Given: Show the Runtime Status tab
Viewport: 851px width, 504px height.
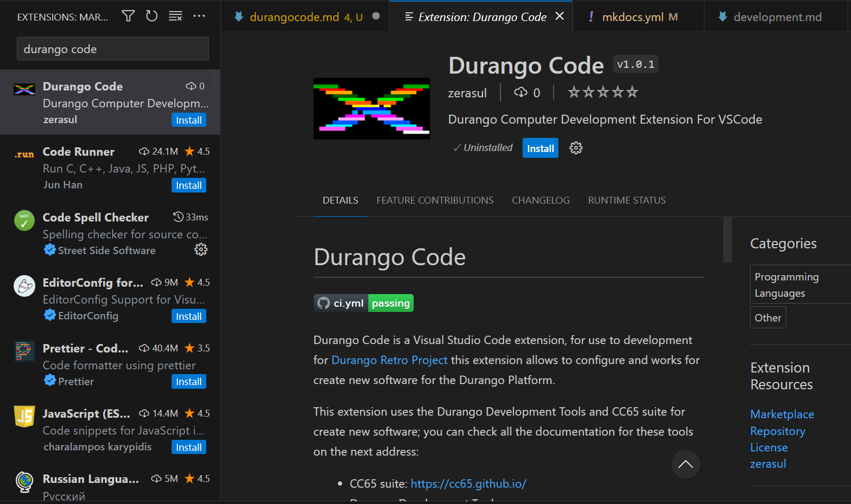Looking at the screenshot, I should 626,200.
